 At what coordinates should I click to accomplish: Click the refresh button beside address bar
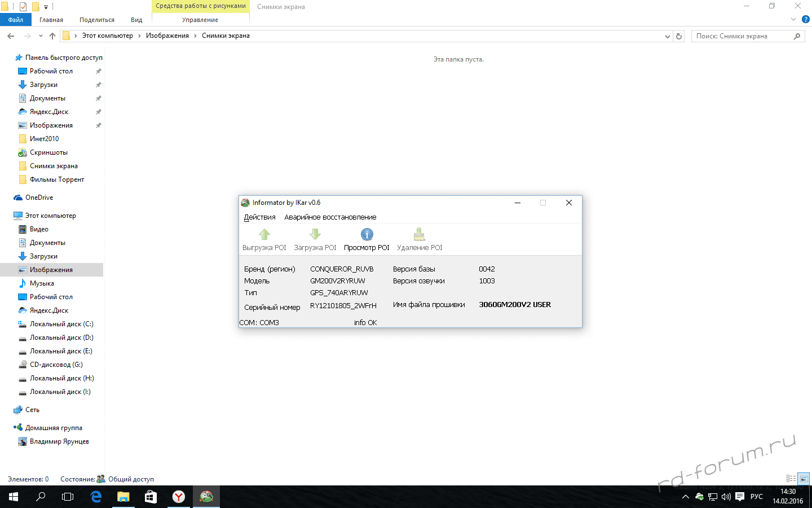tap(679, 36)
